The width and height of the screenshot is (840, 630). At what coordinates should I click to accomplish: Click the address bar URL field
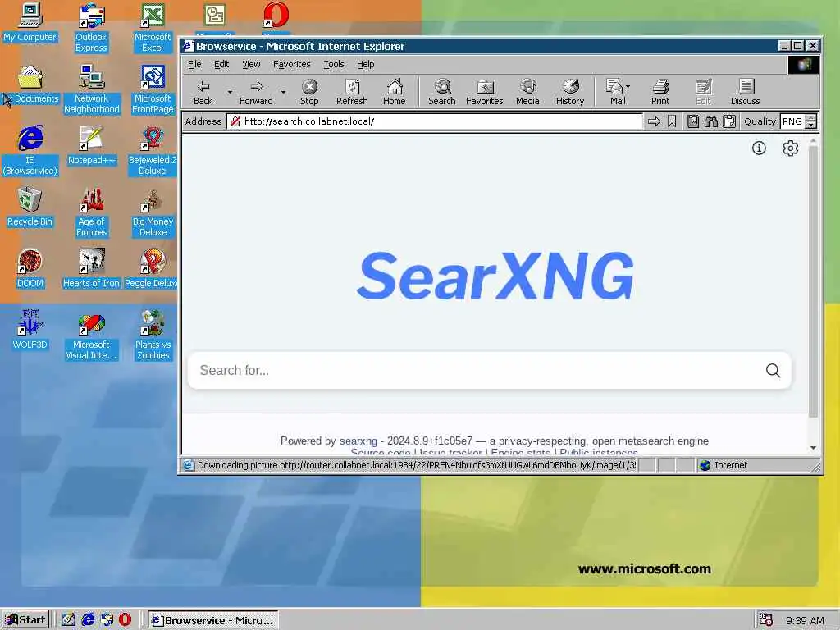[434, 121]
